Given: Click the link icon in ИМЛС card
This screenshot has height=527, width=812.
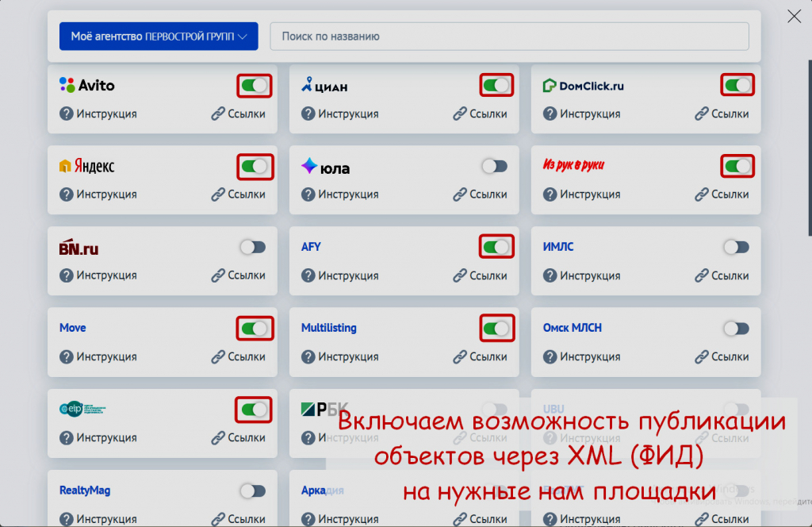Looking at the screenshot, I should point(702,275).
